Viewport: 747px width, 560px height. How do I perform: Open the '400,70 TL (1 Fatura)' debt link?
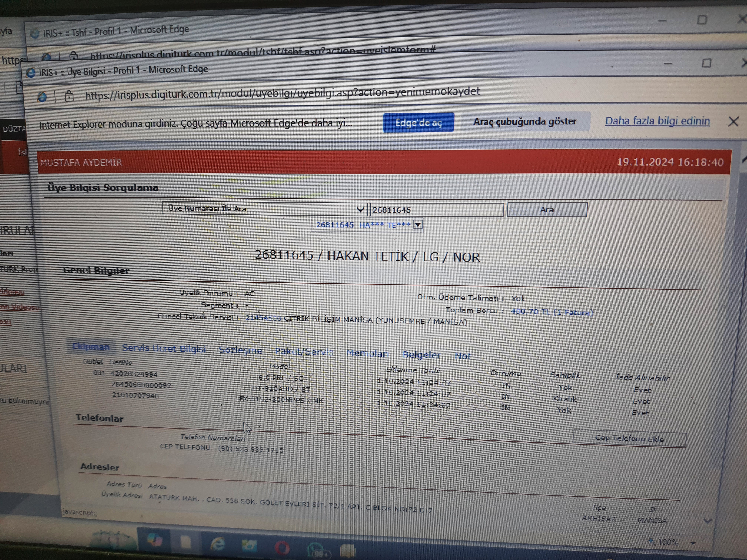tap(552, 311)
